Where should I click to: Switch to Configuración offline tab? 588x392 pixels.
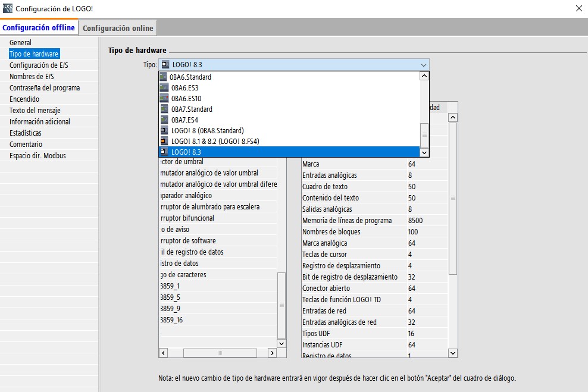pyautogui.click(x=39, y=28)
